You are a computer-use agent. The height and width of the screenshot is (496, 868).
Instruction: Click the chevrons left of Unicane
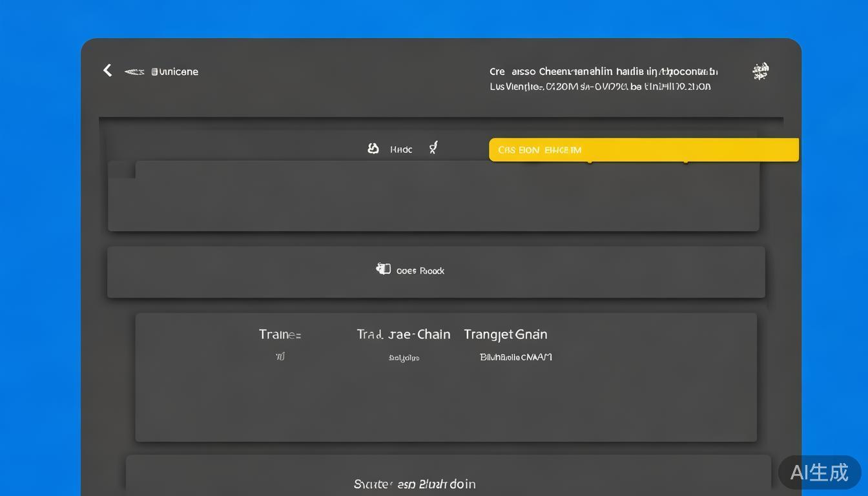point(134,71)
